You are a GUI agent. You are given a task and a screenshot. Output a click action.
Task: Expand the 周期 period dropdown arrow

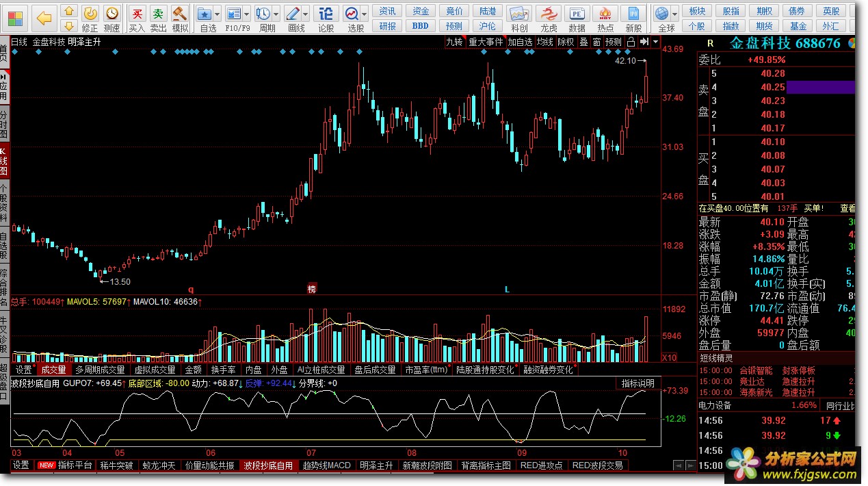(x=276, y=14)
